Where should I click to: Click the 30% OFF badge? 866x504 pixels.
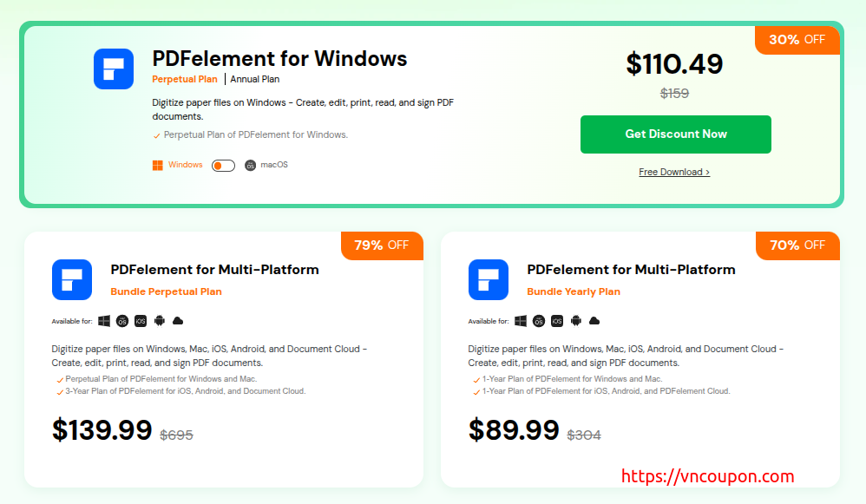[x=797, y=40]
